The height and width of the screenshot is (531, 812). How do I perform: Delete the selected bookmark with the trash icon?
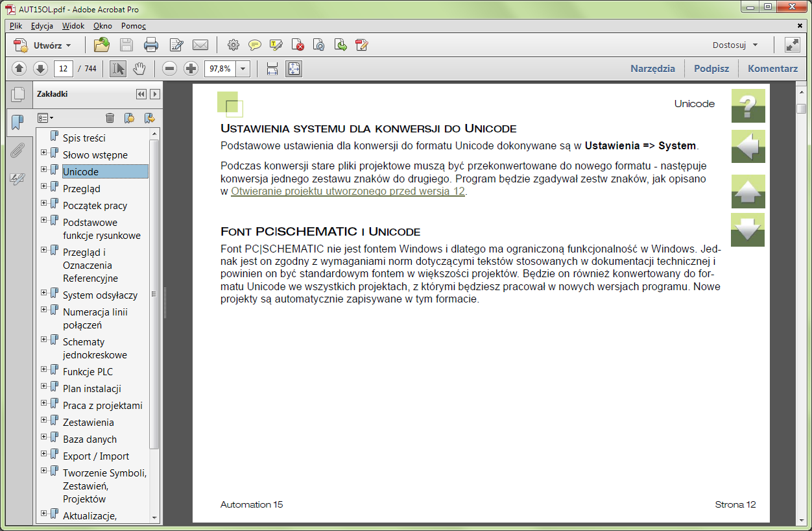click(x=110, y=117)
